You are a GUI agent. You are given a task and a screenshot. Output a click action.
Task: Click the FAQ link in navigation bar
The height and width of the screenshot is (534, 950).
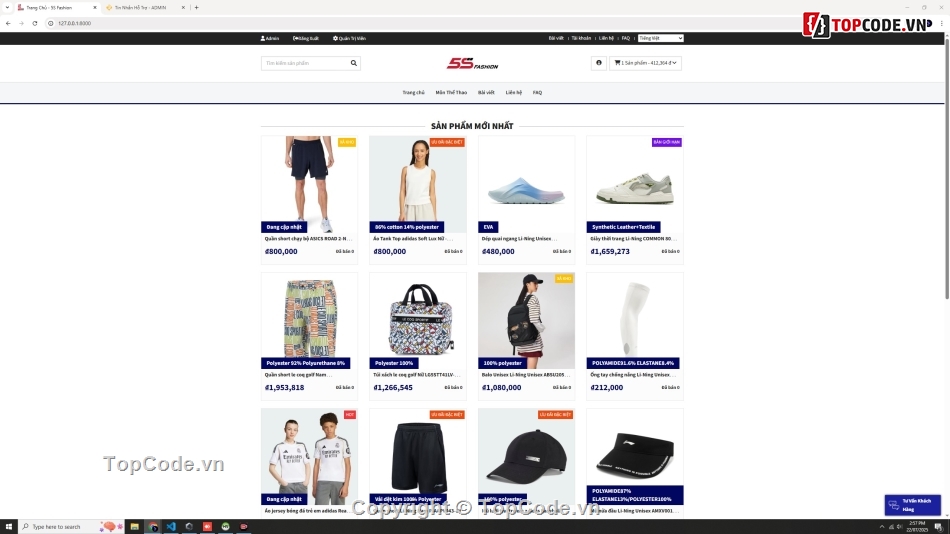[537, 93]
